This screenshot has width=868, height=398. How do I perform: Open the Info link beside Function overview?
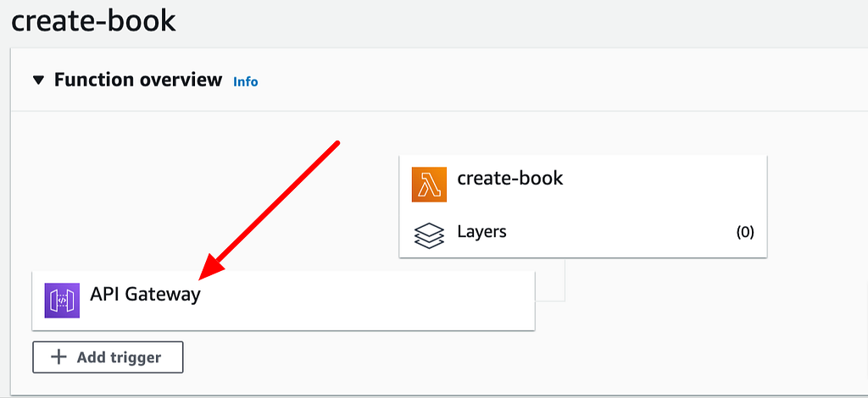[x=245, y=82]
